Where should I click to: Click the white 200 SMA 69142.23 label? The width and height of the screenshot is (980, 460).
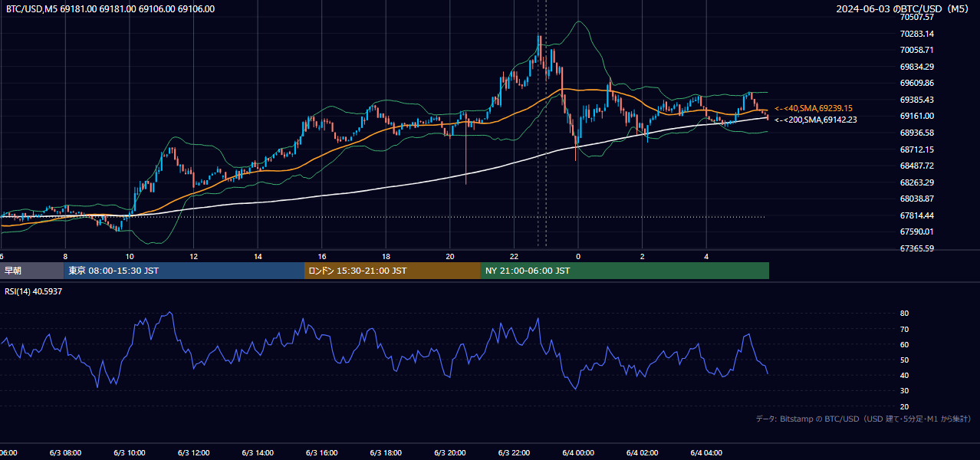pos(816,120)
